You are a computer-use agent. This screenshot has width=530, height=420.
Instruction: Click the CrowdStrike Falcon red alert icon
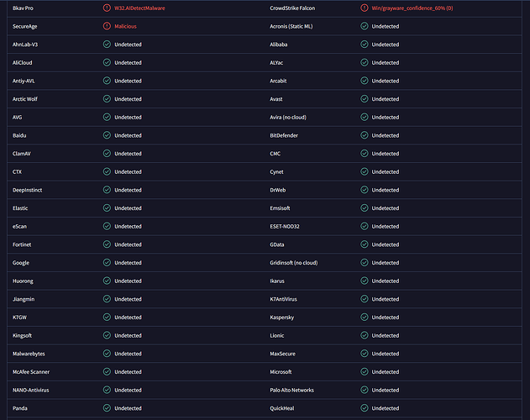tap(363, 8)
